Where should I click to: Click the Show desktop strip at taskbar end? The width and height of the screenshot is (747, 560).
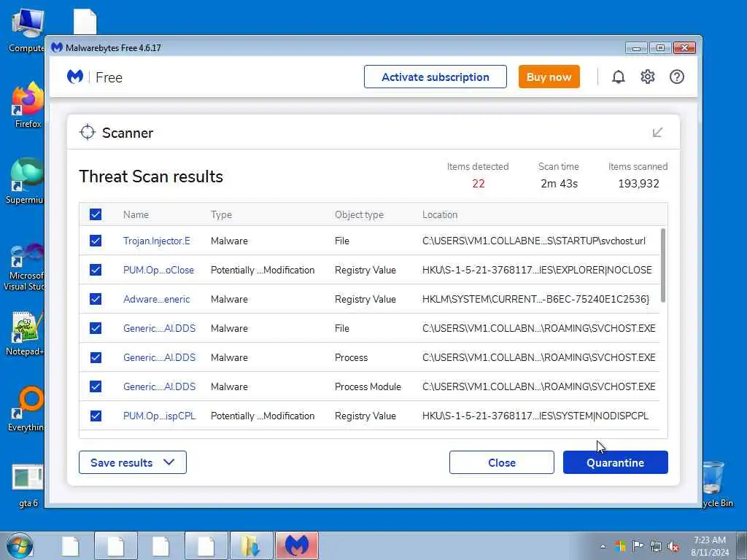(x=742, y=545)
